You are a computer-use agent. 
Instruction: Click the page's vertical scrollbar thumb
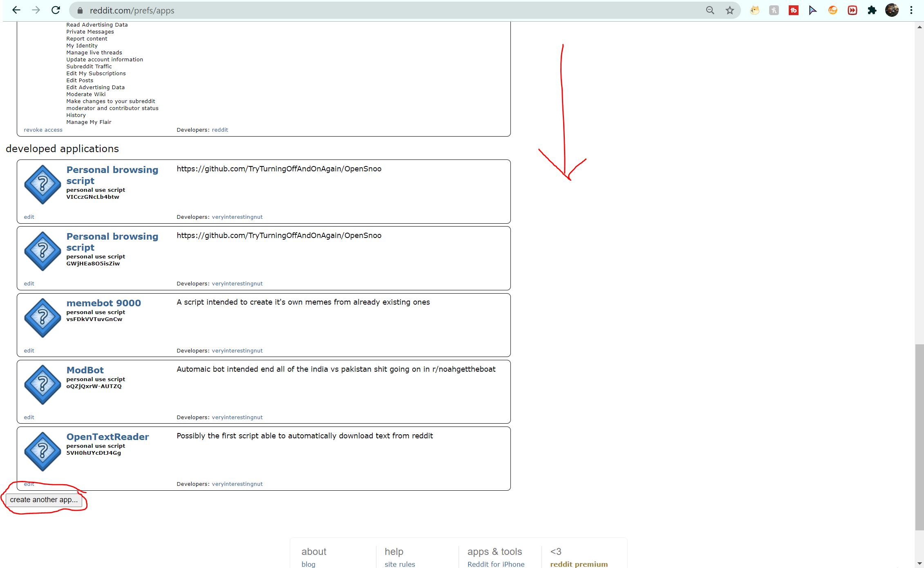click(x=920, y=438)
